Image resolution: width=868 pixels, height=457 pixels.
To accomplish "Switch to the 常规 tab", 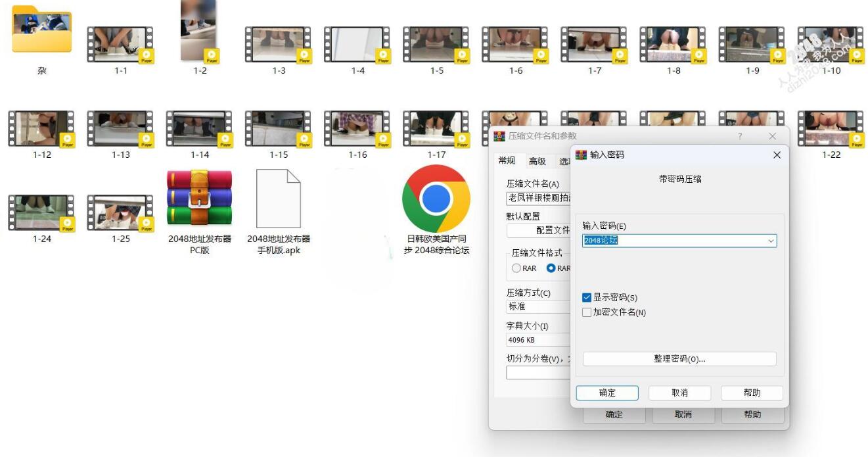I will (507, 161).
